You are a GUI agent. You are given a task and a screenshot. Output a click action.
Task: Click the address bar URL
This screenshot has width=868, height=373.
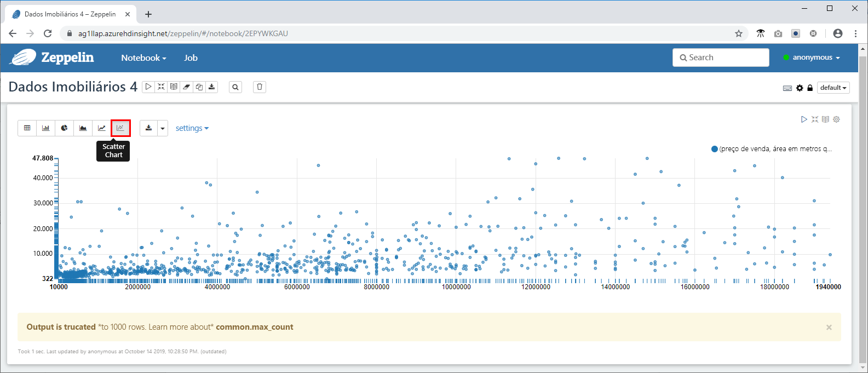tap(183, 33)
